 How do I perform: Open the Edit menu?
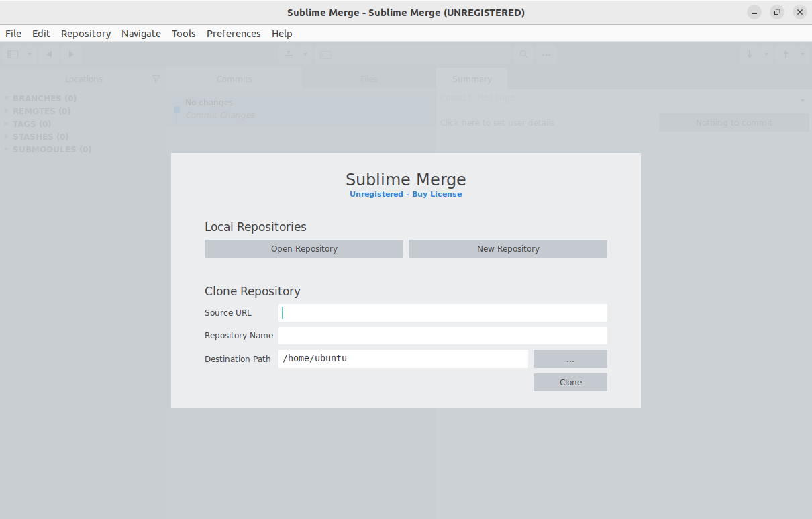click(x=41, y=34)
